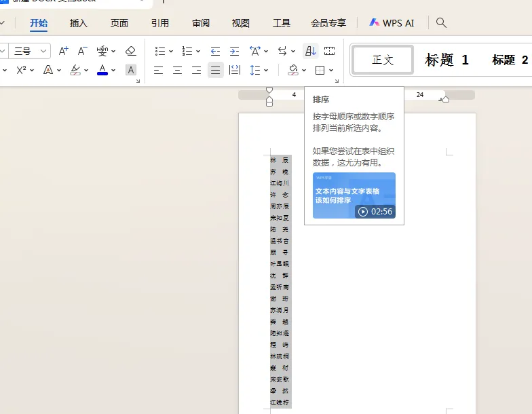Click the name 周亦辰 in document
Screen dimensions: 532x414
[280, 206]
